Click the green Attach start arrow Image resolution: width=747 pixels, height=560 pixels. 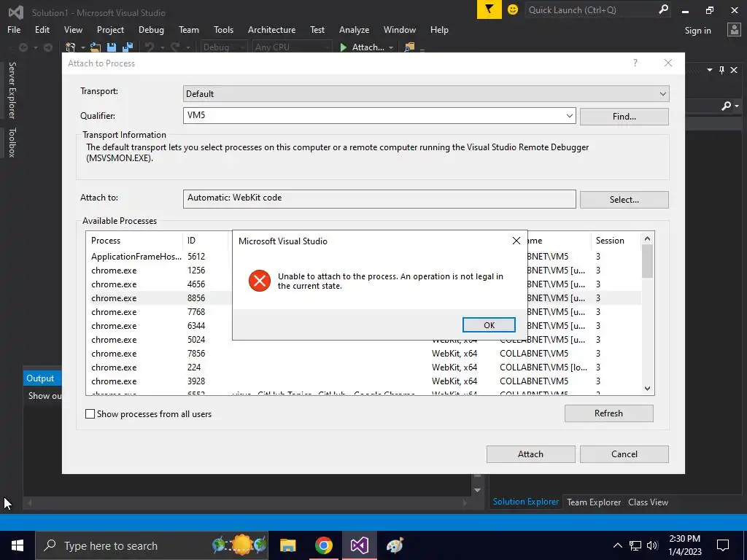click(x=343, y=47)
